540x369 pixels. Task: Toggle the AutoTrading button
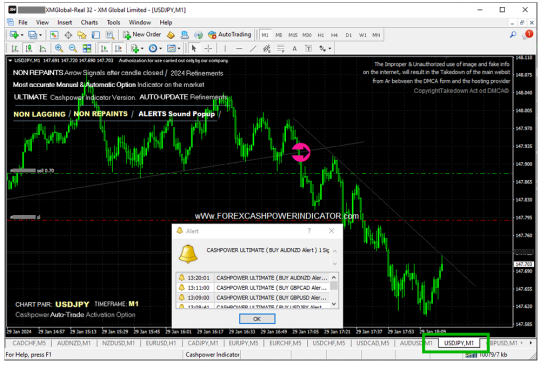pyautogui.click(x=229, y=35)
